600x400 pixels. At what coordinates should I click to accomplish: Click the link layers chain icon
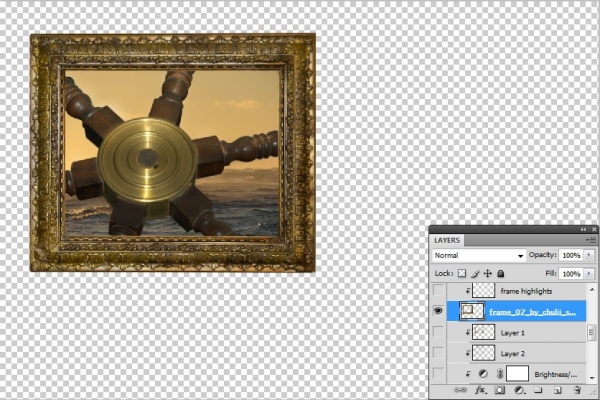[460, 390]
